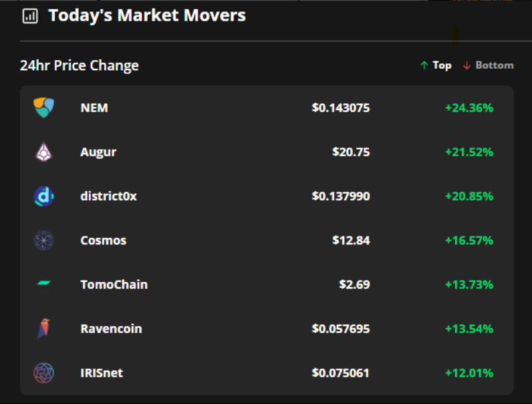Open the NEM coin name link

click(94, 108)
